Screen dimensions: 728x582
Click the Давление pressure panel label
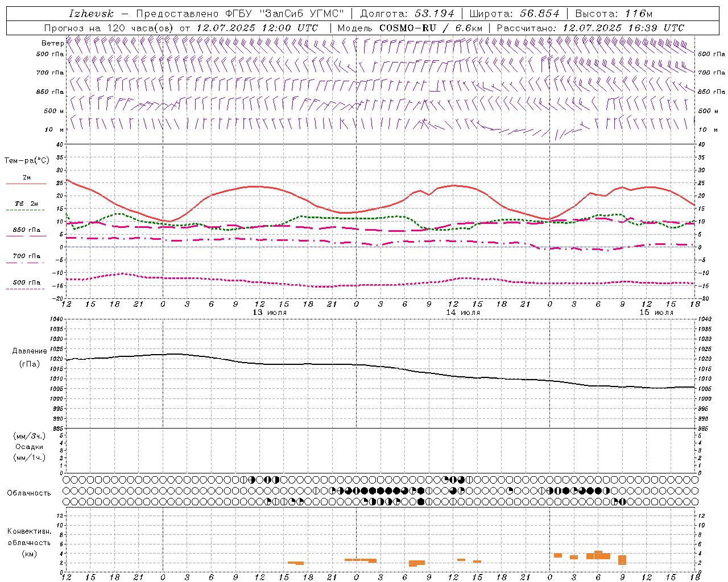point(30,351)
